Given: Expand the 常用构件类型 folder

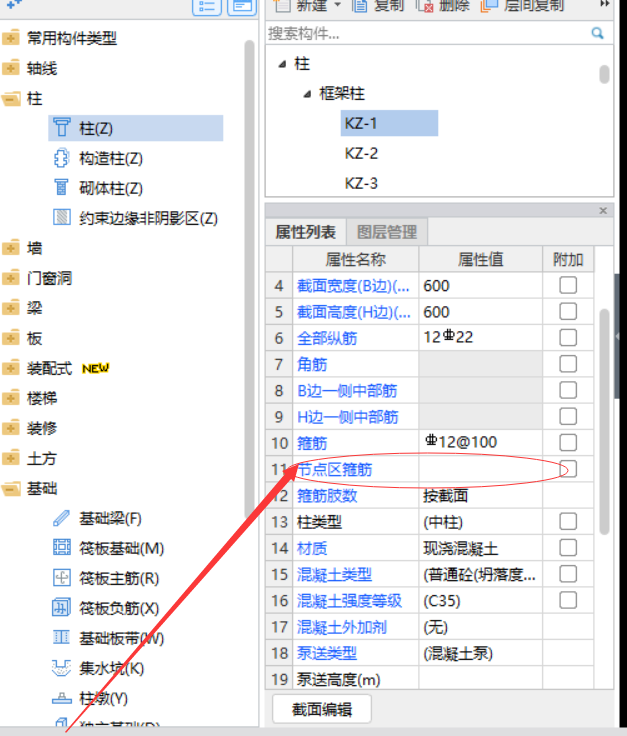Looking at the screenshot, I should (x=11, y=38).
